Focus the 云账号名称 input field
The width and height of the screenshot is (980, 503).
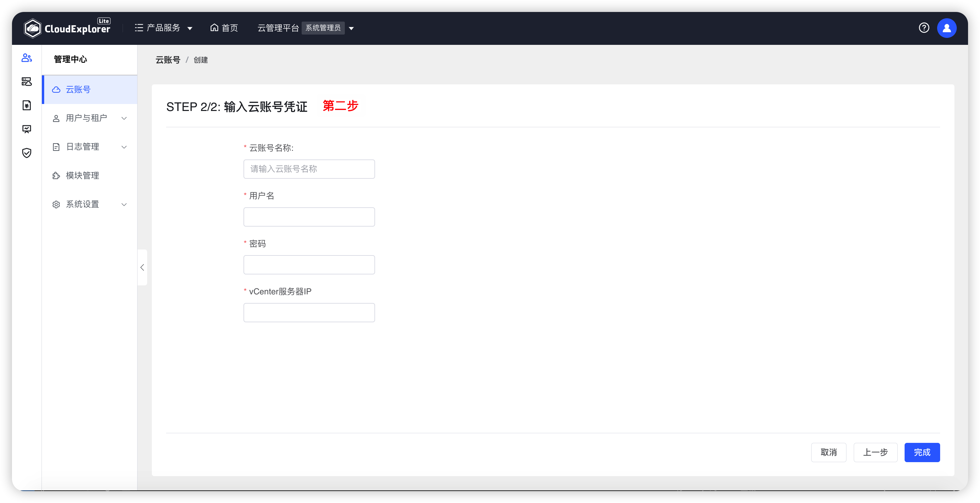[x=309, y=169]
